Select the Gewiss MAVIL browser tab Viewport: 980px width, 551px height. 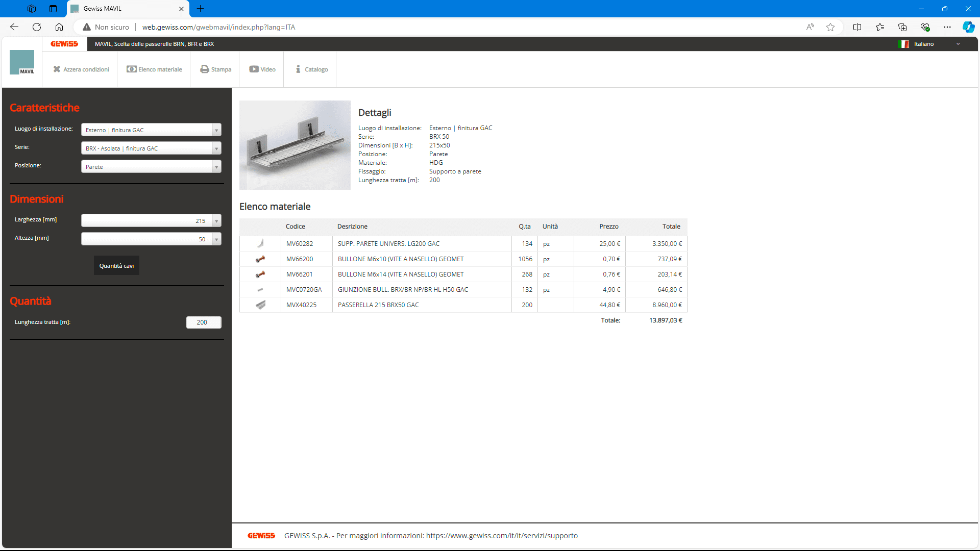(x=128, y=9)
